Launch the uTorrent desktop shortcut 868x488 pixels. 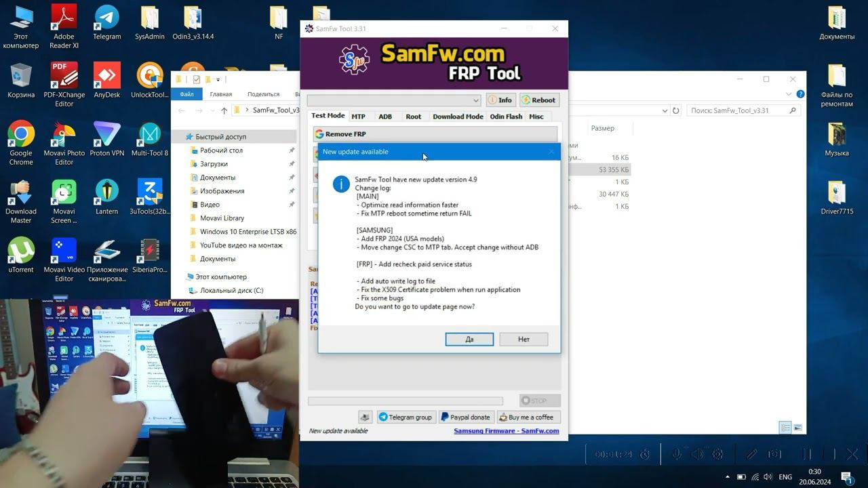pyautogui.click(x=21, y=256)
